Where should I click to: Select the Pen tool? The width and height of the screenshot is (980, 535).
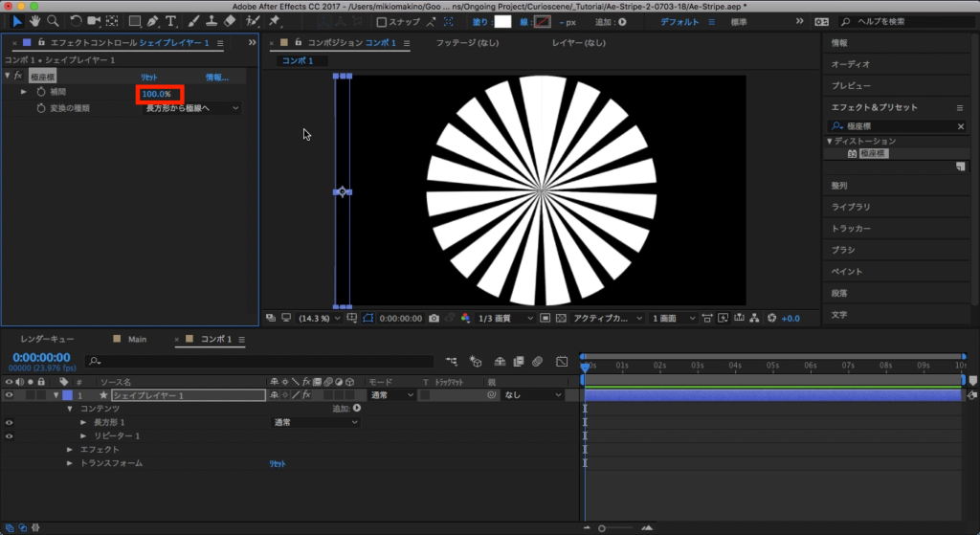153,21
